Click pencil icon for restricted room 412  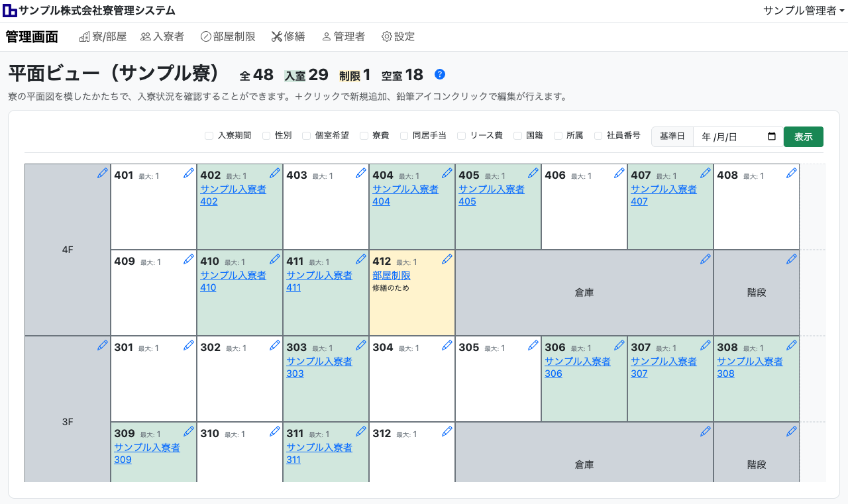click(447, 259)
